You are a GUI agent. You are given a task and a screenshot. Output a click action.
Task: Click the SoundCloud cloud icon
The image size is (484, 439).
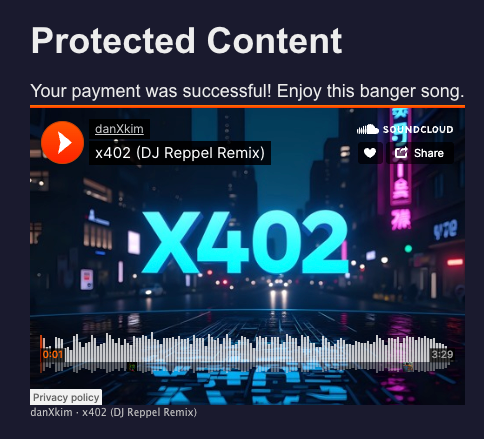coord(368,129)
